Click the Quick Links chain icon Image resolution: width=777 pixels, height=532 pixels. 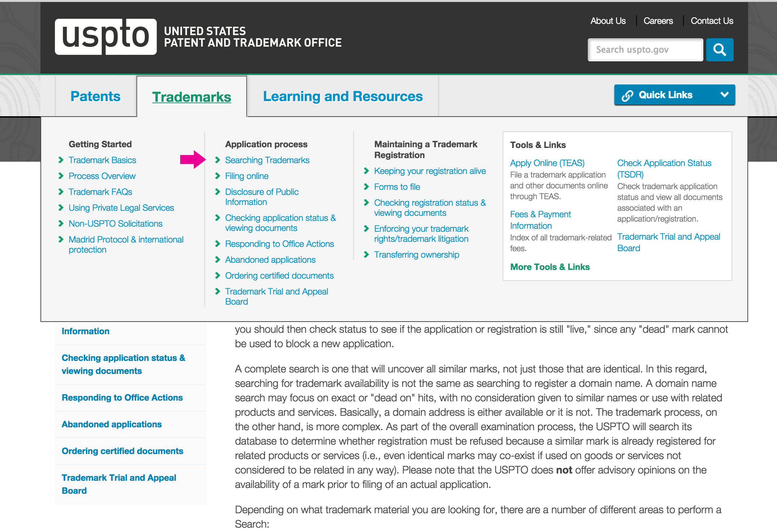627,95
